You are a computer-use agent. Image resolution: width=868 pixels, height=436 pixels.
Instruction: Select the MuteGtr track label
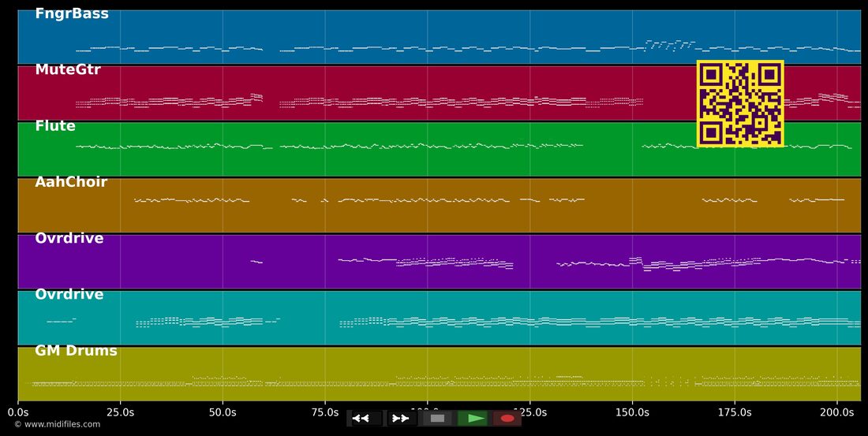(x=68, y=69)
